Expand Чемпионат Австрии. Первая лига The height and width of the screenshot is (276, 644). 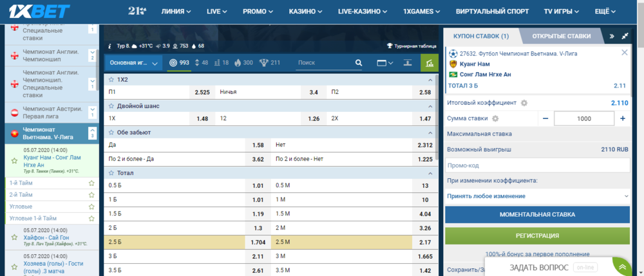point(92,113)
